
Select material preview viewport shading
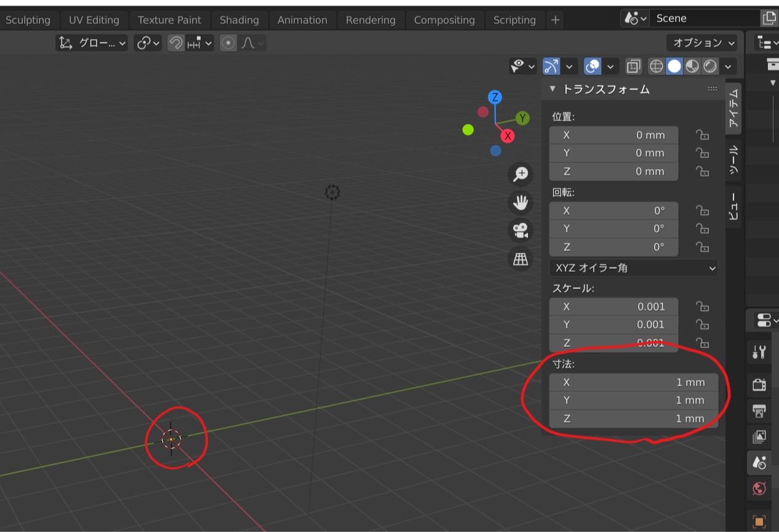click(692, 66)
